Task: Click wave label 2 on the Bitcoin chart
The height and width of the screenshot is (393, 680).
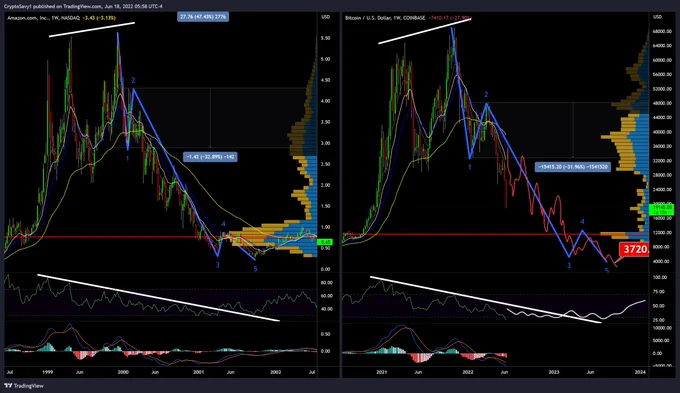Action: [486, 95]
